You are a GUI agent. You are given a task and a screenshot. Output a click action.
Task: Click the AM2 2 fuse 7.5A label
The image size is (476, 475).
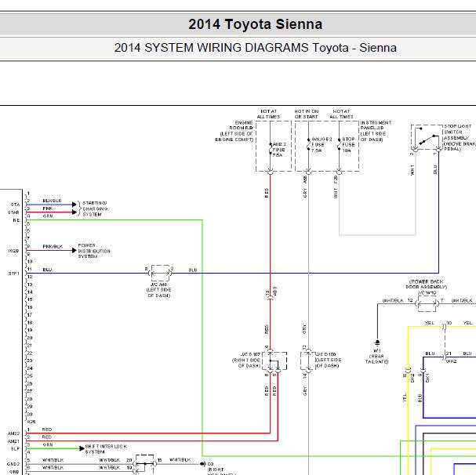pyautogui.click(x=279, y=150)
